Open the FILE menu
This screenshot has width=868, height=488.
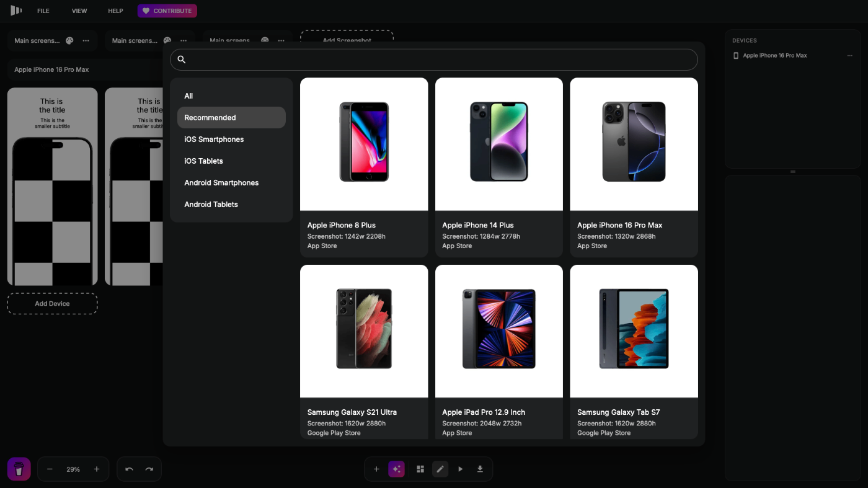[x=43, y=11]
